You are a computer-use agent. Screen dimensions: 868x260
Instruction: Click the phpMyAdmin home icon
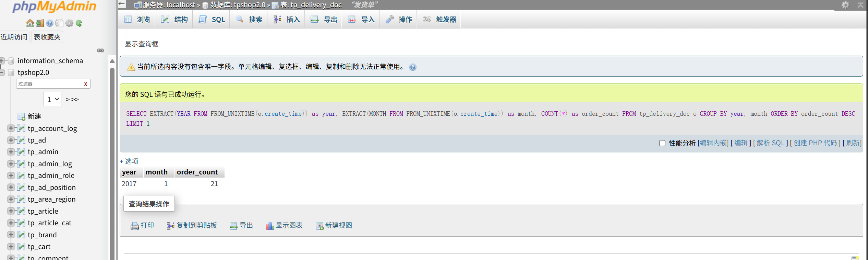[30, 23]
